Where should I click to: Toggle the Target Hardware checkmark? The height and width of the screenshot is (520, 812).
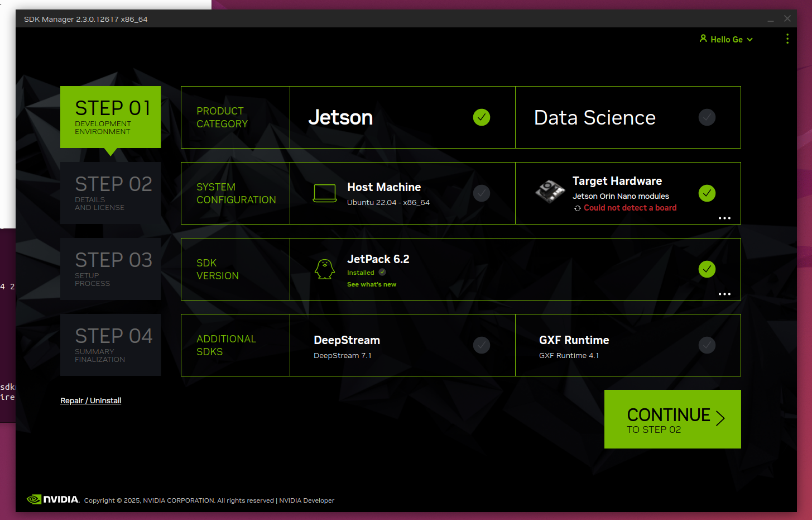(x=707, y=193)
